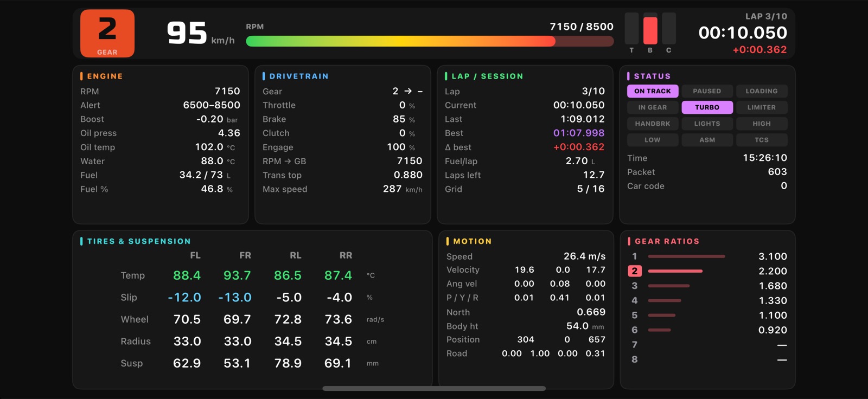Click the RR suspension value 69.1
The width and height of the screenshot is (868, 399).
click(x=338, y=363)
